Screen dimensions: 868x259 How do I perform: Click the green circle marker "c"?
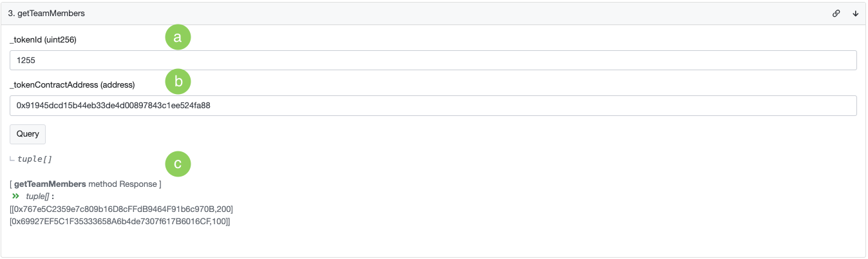pos(178,164)
